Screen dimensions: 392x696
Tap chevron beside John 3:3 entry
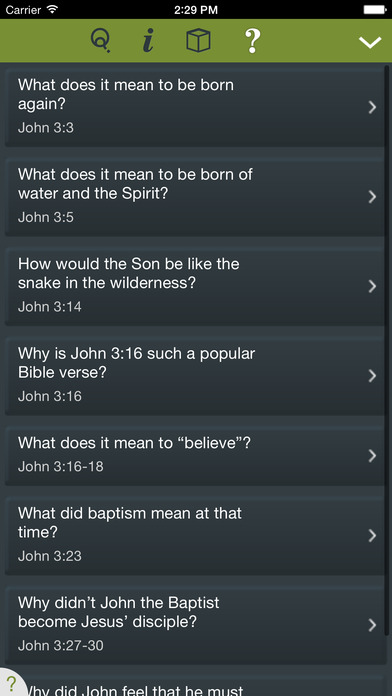(372, 107)
